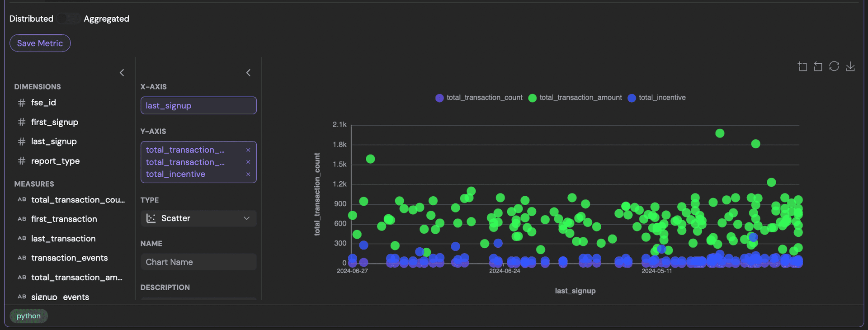Click AB icon beside transaction_events measure
This screenshot has width=868, height=330.
tap(22, 258)
